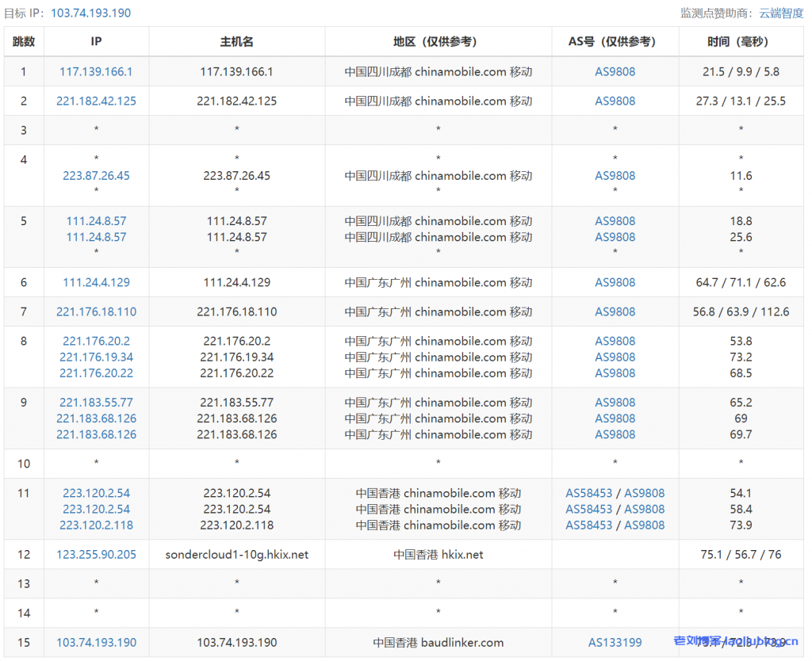The width and height of the screenshot is (812, 661).
Task: Click the AS133199 link in hop 15
Action: click(615, 642)
